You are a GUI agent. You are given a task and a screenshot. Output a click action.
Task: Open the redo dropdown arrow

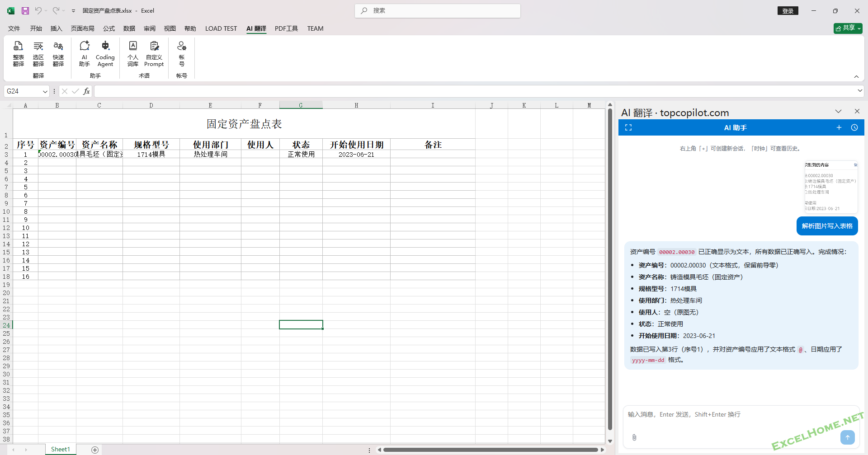tap(63, 11)
